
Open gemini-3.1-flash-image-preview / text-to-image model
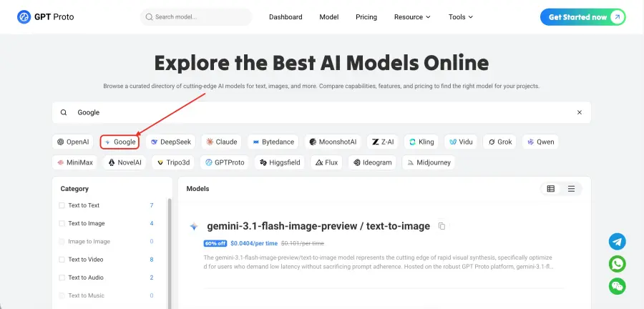coord(318,226)
